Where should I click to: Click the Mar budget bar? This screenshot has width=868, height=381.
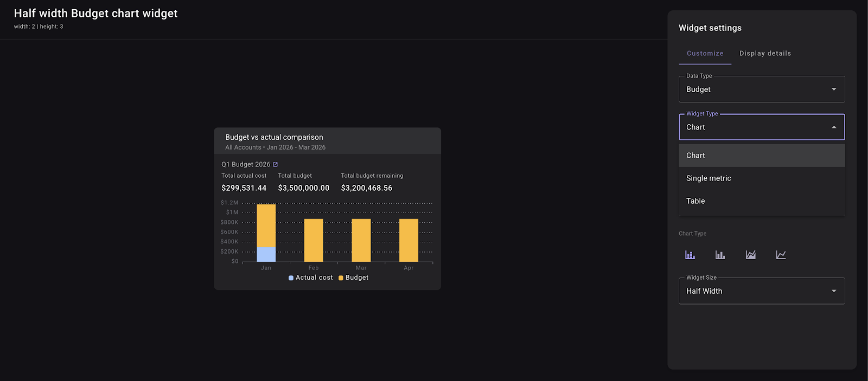[x=361, y=240]
